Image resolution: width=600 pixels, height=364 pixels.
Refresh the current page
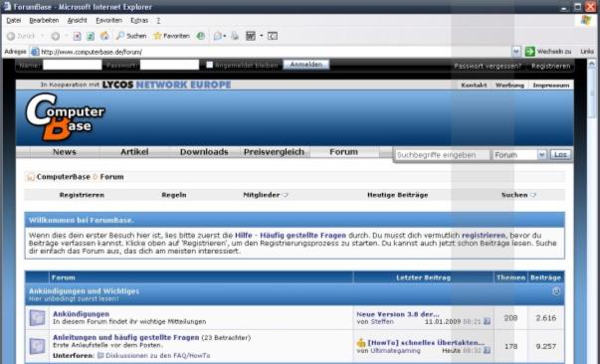tap(91, 36)
